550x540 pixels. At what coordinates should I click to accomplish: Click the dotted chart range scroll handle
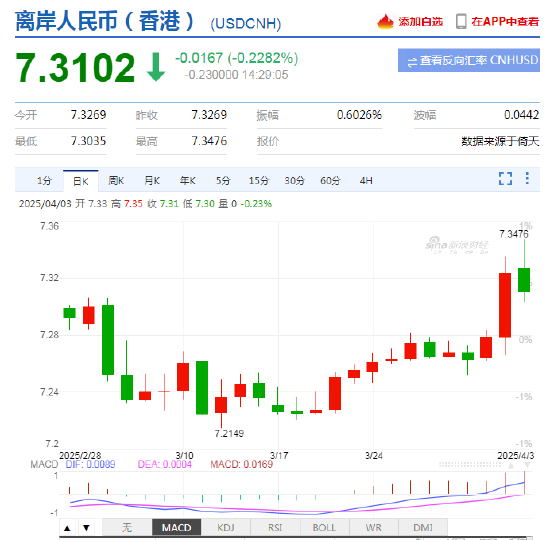[470, 465]
